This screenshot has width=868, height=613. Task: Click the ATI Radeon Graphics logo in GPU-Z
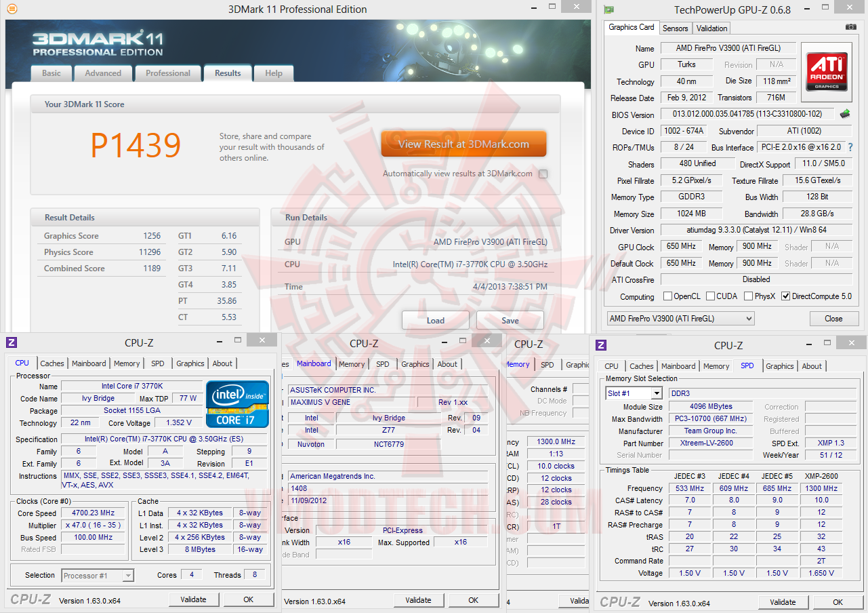click(826, 72)
